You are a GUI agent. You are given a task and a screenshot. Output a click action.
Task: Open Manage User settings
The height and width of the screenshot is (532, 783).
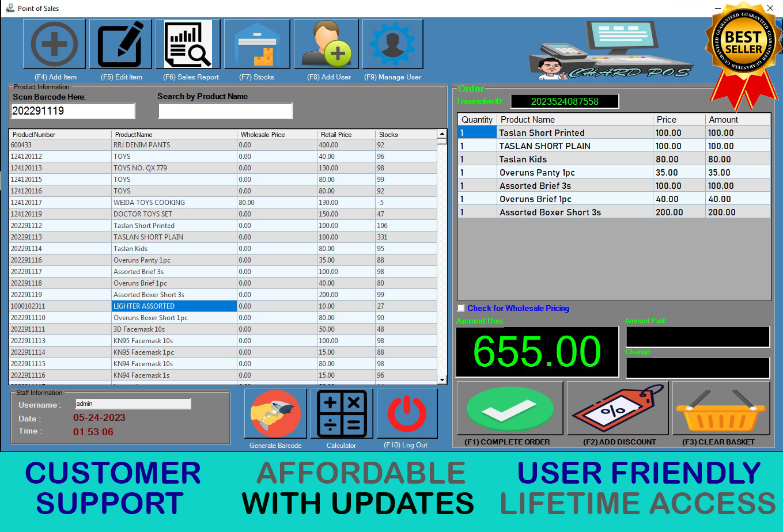(392, 44)
